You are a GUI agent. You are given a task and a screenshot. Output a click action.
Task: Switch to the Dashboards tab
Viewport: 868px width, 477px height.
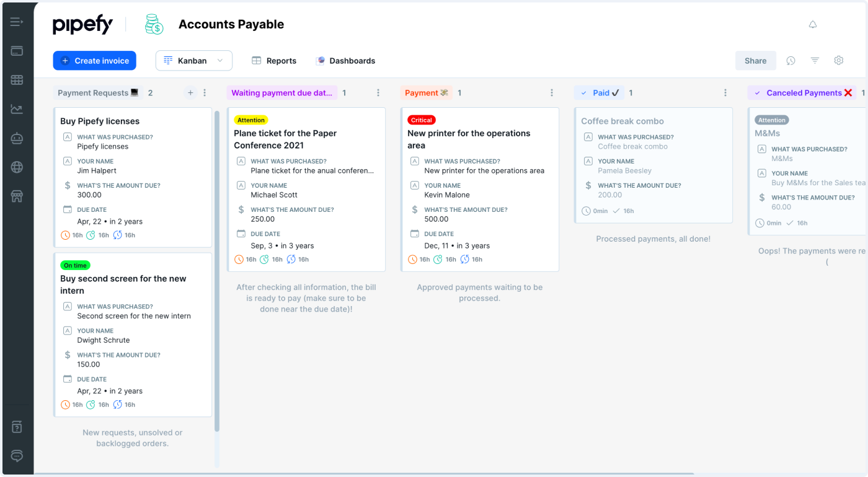pyautogui.click(x=345, y=61)
